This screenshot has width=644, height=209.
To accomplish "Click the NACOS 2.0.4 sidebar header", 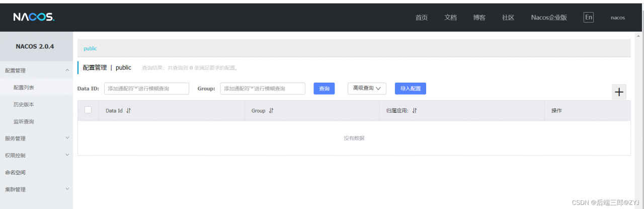I will (x=36, y=46).
